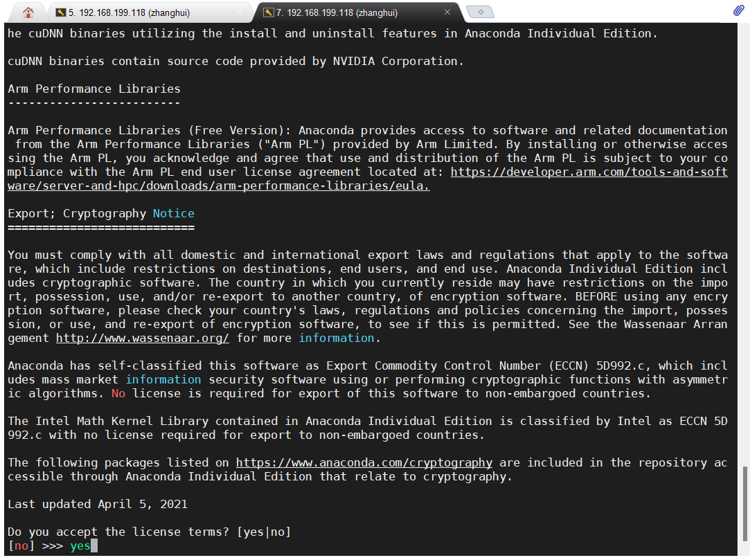Image resolution: width=750 pixels, height=560 pixels.
Task: Open a new session tab
Action: (480, 12)
